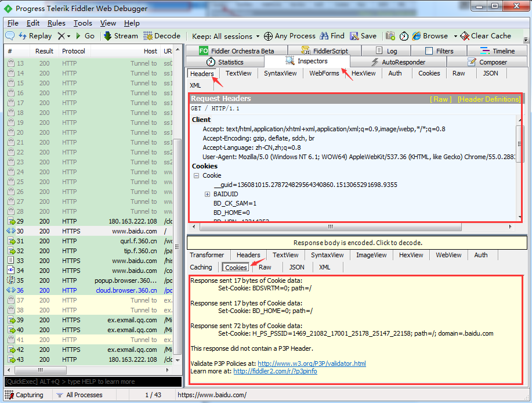Screen dimensions: 532x403
Task: Open the Filters tab
Action: click(439, 51)
